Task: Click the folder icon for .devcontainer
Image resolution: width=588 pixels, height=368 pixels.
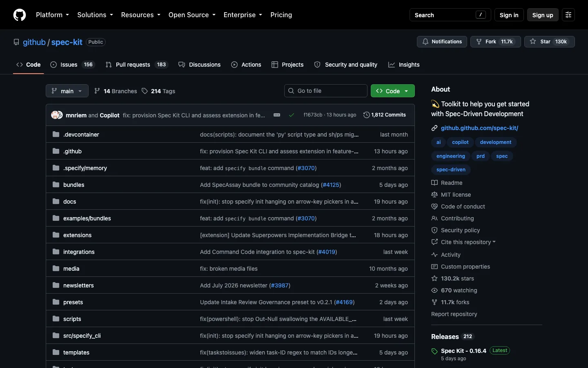Action: click(56, 135)
